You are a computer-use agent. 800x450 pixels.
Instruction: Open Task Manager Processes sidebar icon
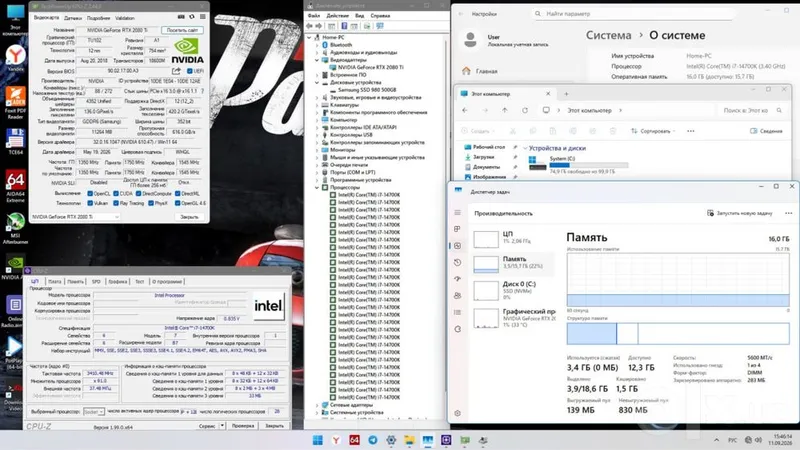(x=458, y=229)
